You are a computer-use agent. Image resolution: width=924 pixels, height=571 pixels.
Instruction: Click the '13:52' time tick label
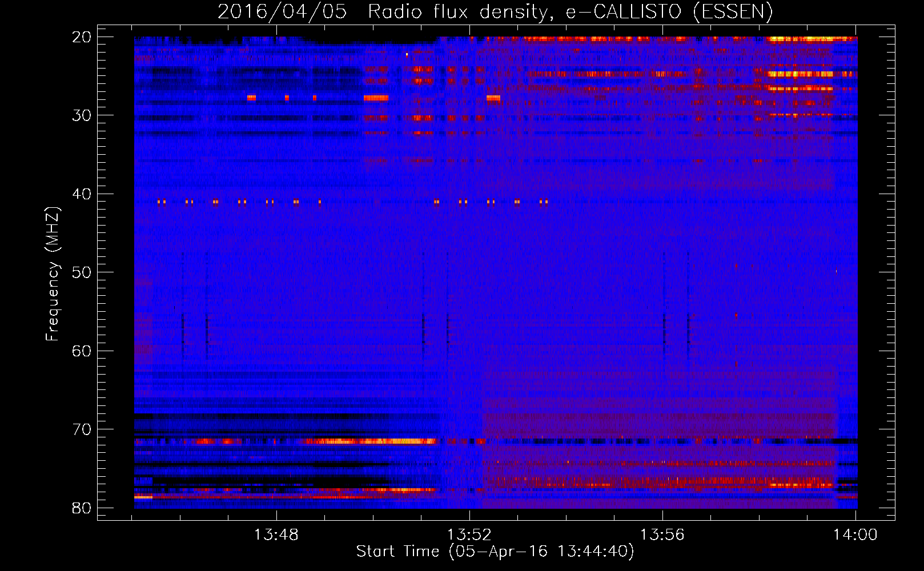click(x=469, y=535)
